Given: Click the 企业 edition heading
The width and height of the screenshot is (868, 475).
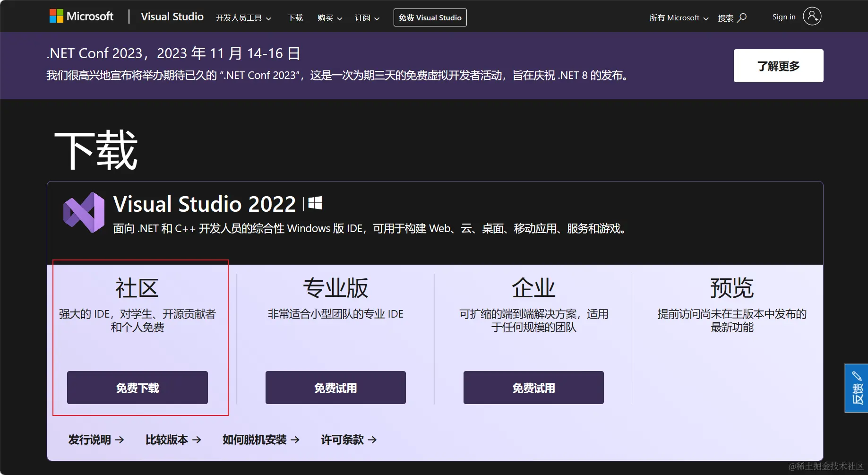Looking at the screenshot, I should click(533, 288).
